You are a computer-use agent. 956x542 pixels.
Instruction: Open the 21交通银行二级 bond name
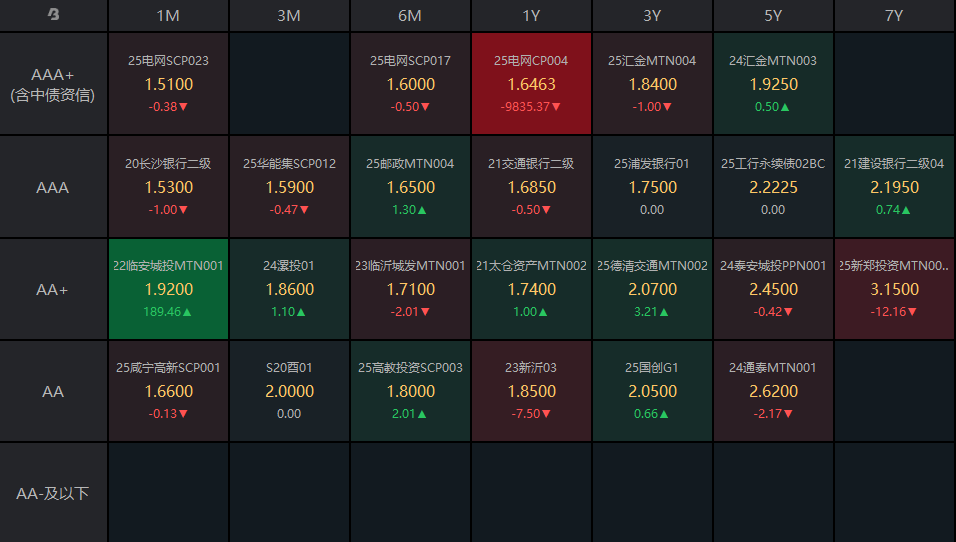[x=531, y=163]
